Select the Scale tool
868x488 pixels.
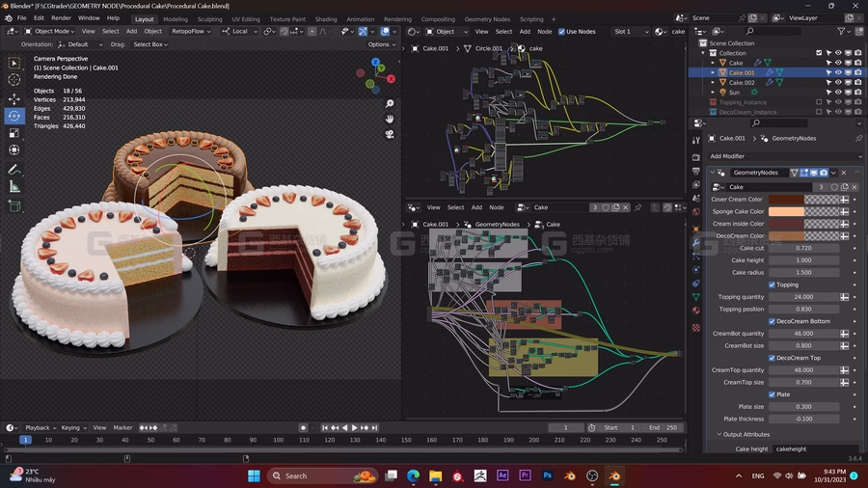click(x=14, y=133)
